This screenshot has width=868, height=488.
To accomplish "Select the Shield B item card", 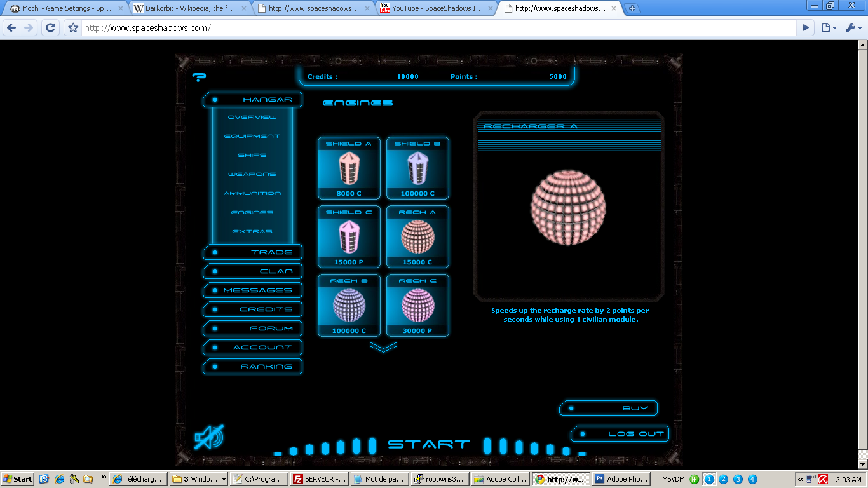I will 417,168.
